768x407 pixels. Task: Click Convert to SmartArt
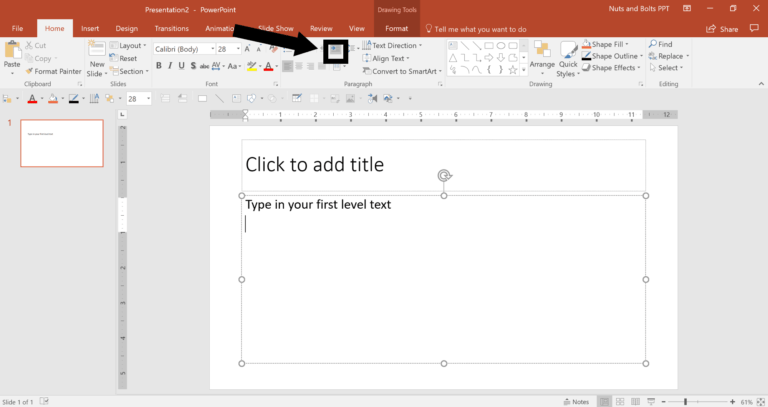tap(402, 72)
